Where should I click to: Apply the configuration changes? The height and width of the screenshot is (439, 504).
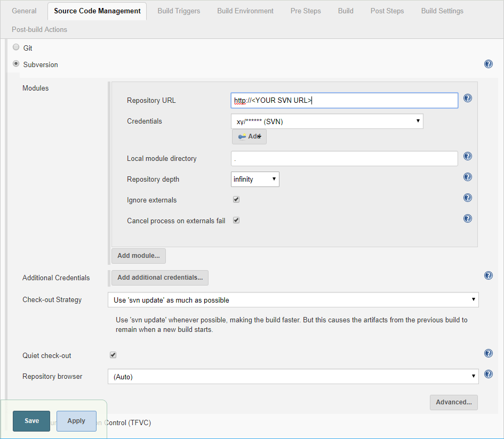(x=76, y=421)
